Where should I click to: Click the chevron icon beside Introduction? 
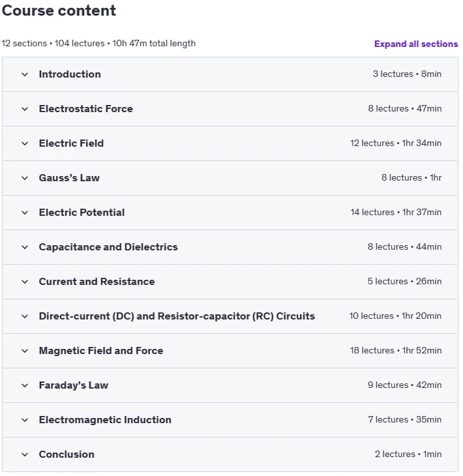click(x=25, y=74)
